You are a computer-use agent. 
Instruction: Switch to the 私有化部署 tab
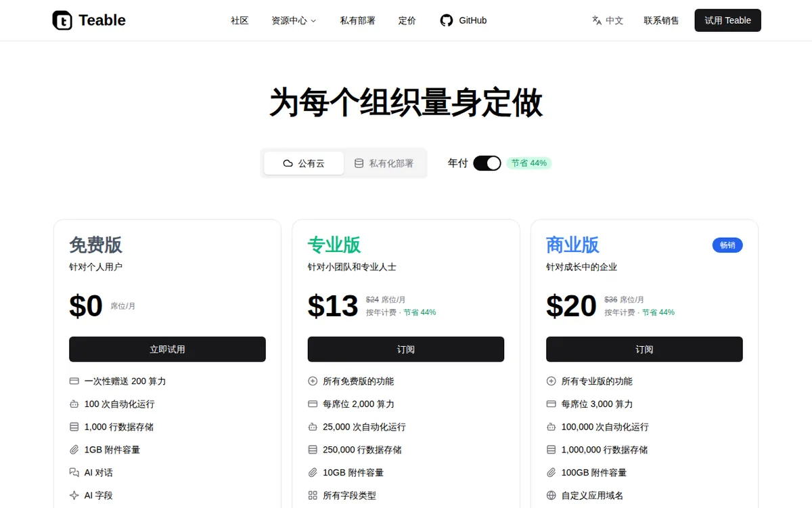384,163
